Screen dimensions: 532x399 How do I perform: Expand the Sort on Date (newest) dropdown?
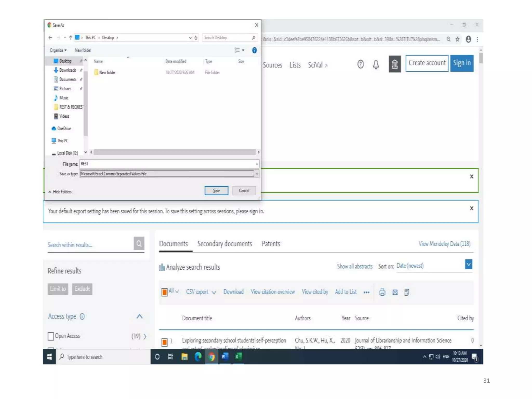click(468, 265)
